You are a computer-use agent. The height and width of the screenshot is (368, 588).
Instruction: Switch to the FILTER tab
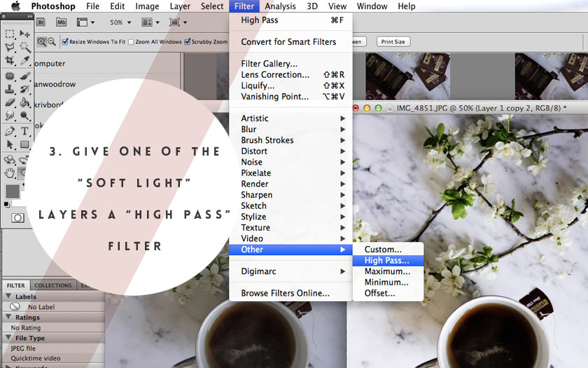(15, 285)
